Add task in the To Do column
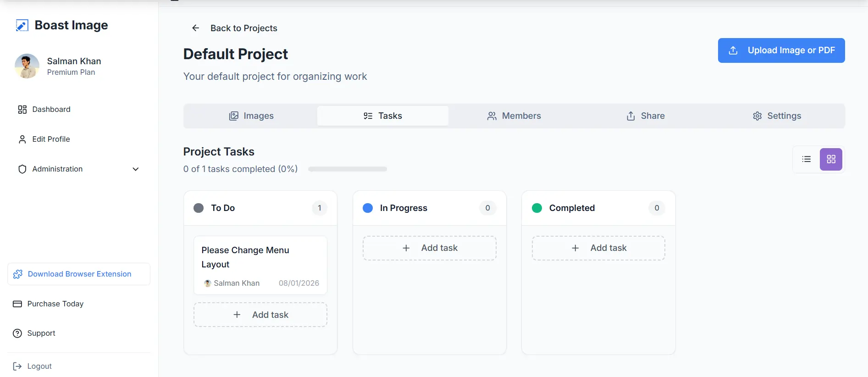868x377 pixels. pos(260,315)
